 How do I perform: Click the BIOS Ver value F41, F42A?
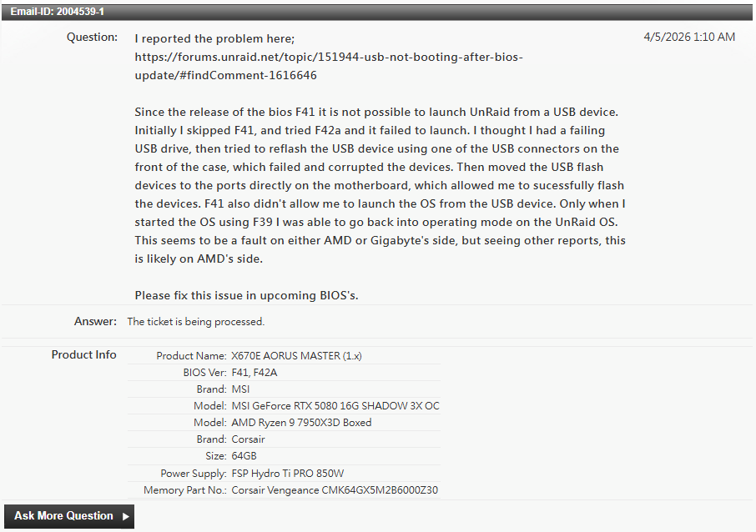pyautogui.click(x=255, y=373)
